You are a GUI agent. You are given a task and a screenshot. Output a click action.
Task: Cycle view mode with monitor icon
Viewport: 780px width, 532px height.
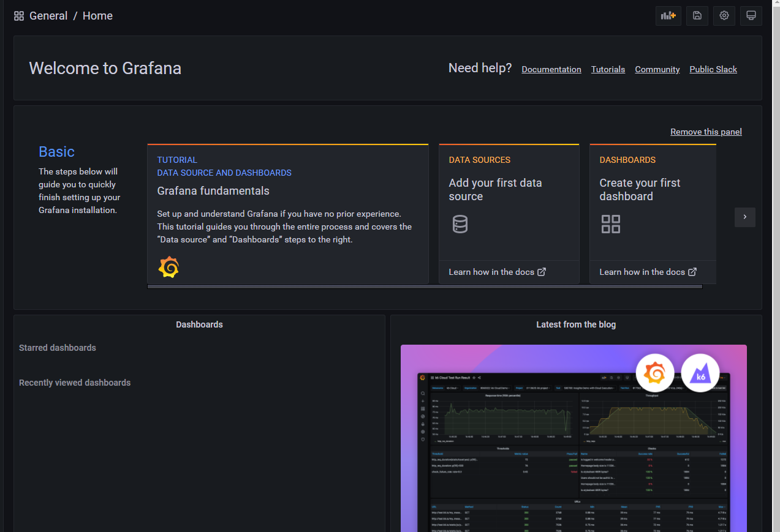point(751,16)
